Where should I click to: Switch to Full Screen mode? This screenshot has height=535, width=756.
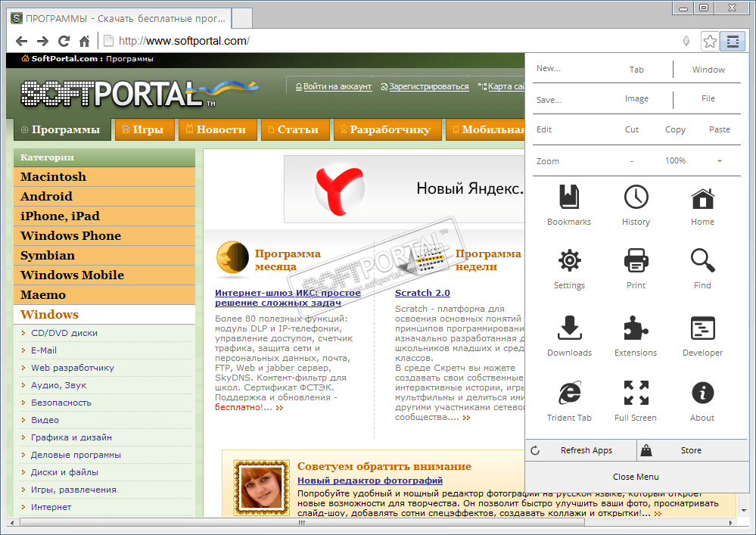click(636, 401)
